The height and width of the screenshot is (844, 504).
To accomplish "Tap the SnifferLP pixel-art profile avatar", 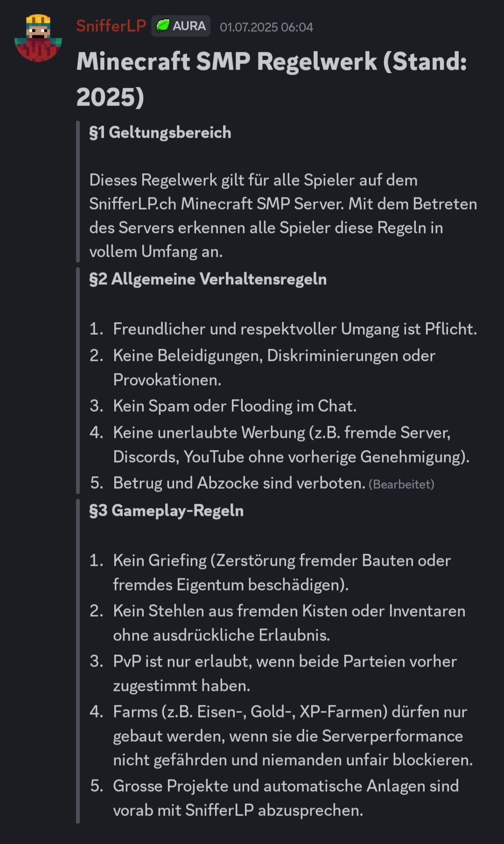I will [x=38, y=38].
